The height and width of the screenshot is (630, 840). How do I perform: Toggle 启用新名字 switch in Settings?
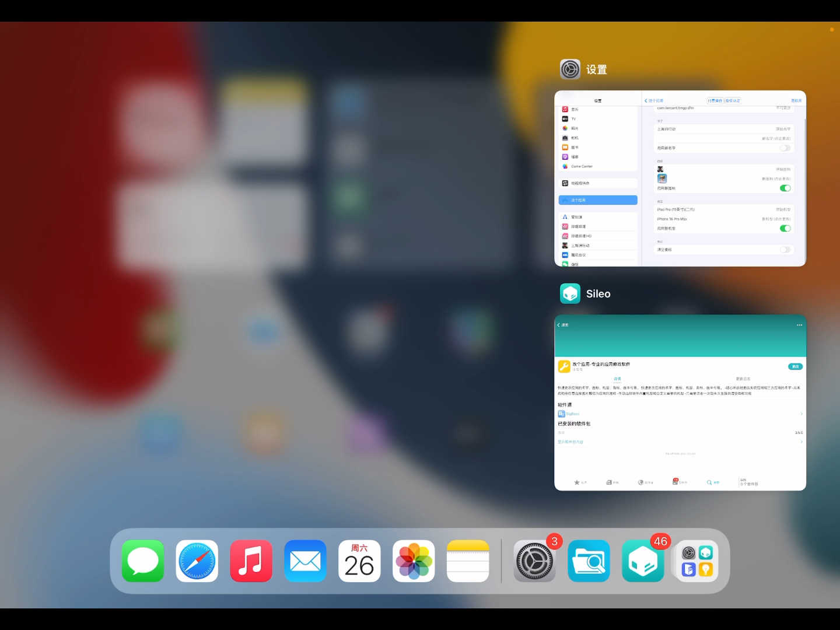pos(785,148)
